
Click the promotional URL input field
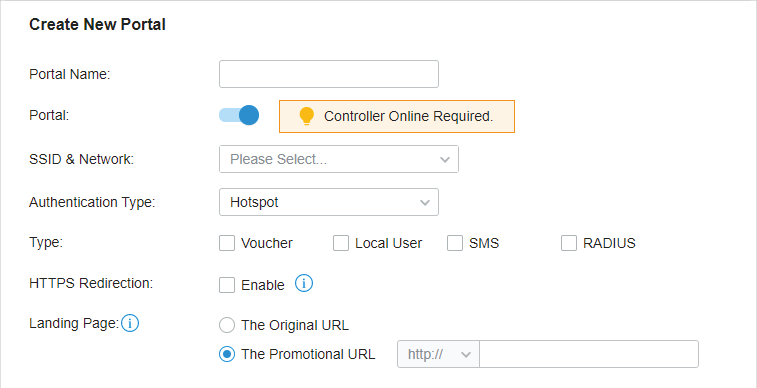[589, 354]
